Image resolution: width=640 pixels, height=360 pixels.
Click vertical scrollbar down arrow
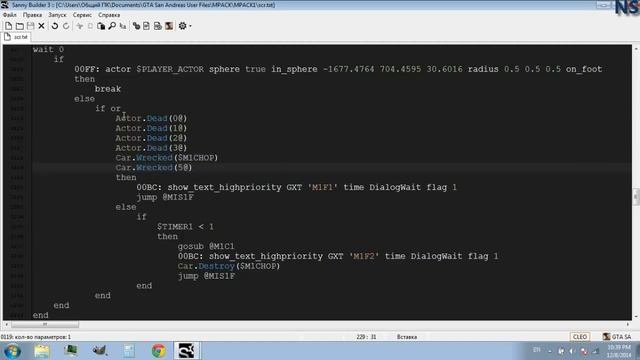point(636,316)
